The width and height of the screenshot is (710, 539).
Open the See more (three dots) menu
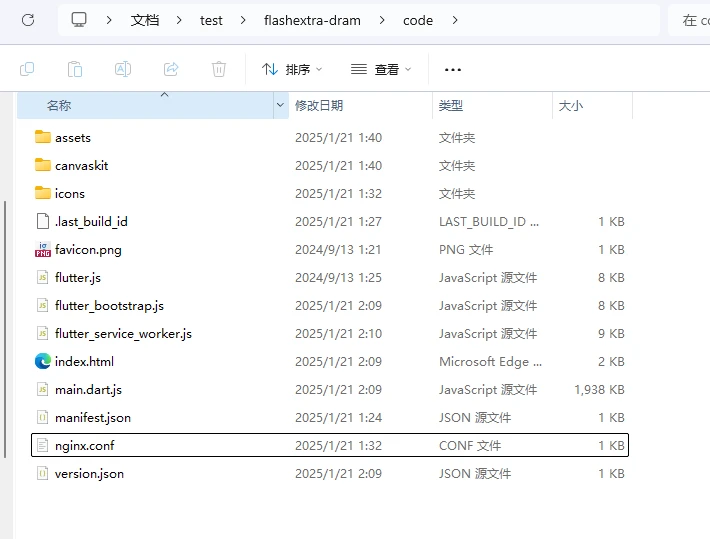(453, 69)
